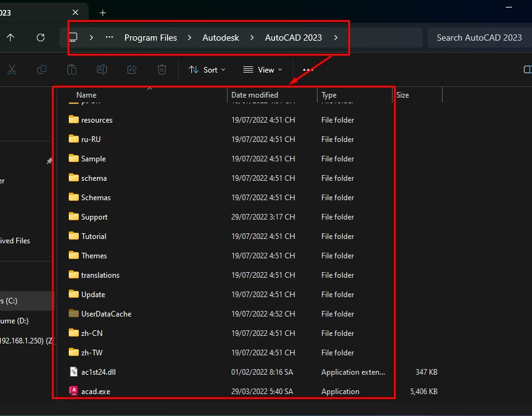Click the Rename icon in toolbar
Image resolution: width=532 pixels, height=416 pixels.
coord(102,69)
